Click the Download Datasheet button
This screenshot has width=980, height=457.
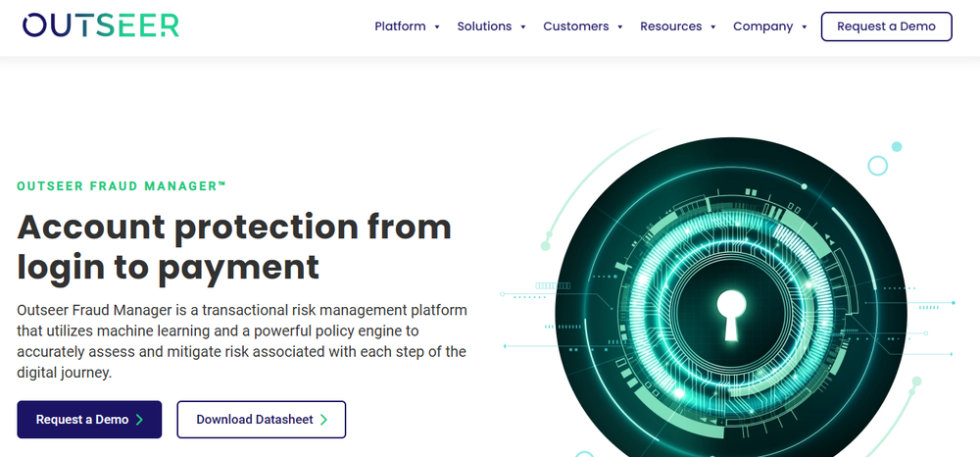click(262, 420)
